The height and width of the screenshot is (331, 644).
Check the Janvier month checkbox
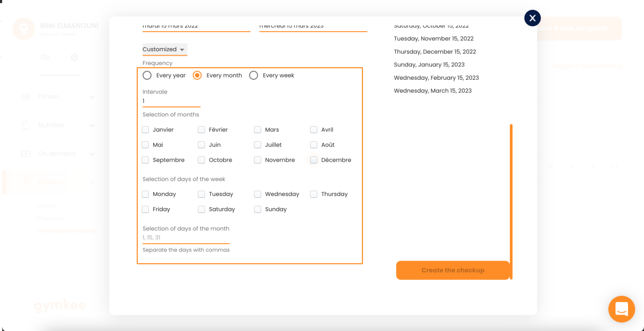(145, 130)
